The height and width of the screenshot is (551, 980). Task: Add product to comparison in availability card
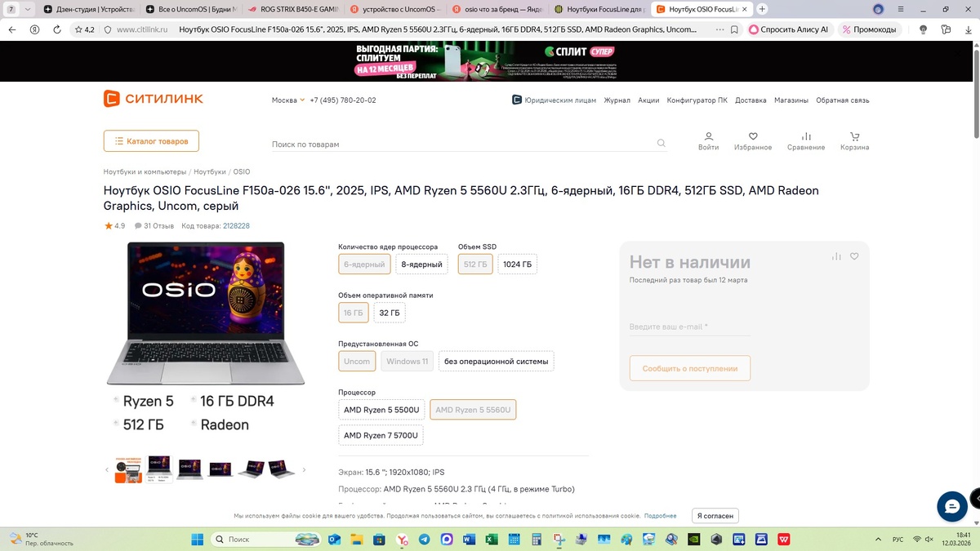pos(836,256)
